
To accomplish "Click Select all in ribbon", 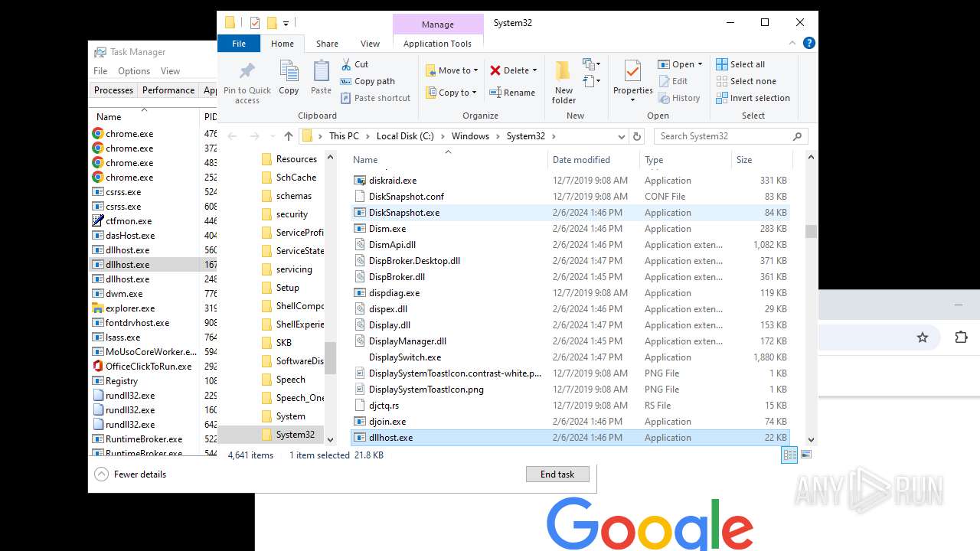I will 740,64.
